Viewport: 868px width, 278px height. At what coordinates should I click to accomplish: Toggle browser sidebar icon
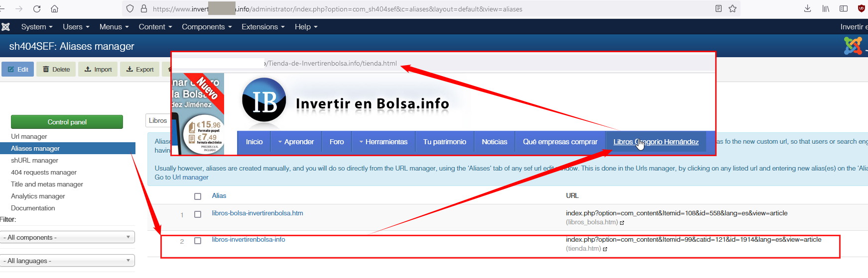844,8
